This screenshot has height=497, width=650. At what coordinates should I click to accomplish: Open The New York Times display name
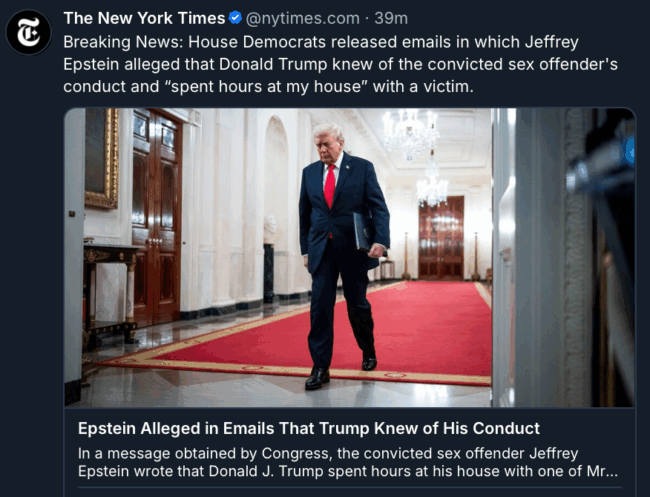pyautogui.click(x=144, y=18)
